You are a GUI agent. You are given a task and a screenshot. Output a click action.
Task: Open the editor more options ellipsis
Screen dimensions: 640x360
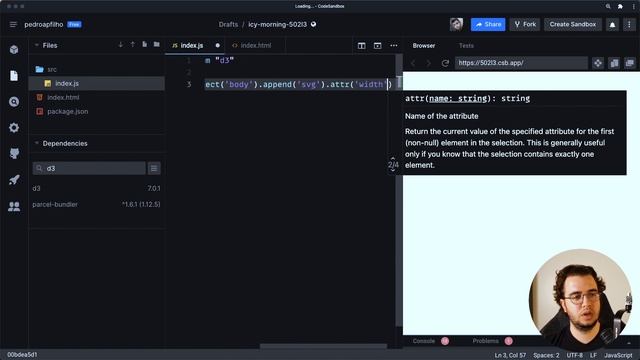[x=393, y=45]
